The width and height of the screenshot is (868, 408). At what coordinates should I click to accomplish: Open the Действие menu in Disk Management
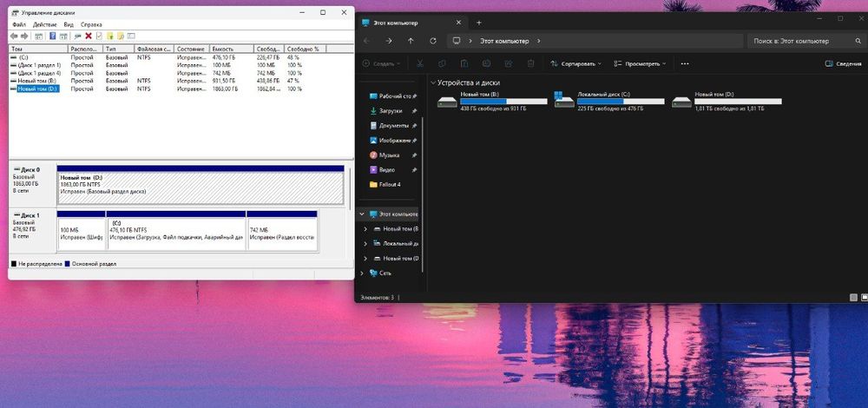coord(45,25)
